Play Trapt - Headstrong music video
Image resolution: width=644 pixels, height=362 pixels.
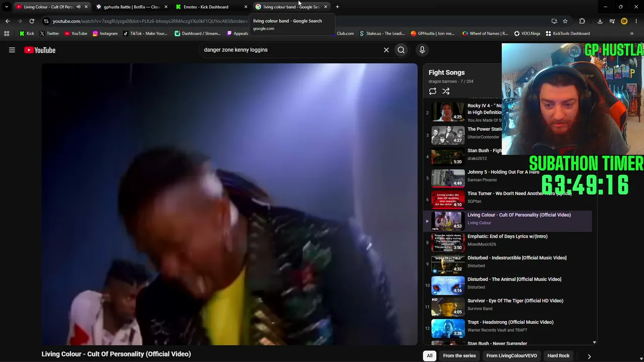[x=510, y=322]
